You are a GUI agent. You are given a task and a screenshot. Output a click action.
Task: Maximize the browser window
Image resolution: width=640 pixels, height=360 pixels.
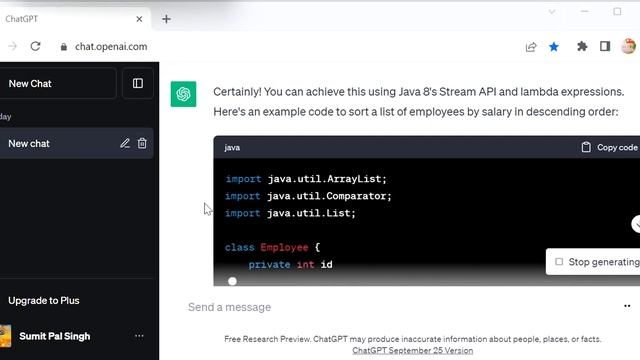(x=617, y=11)
